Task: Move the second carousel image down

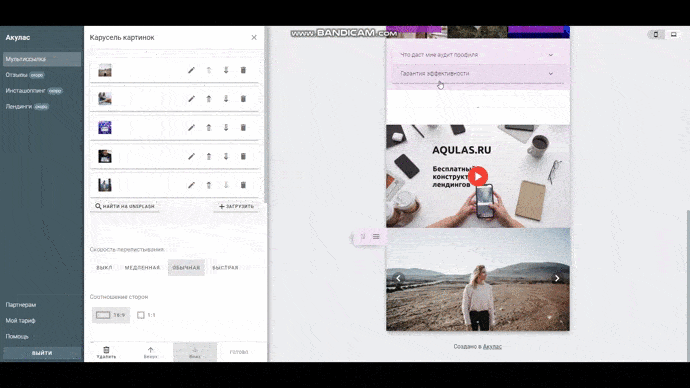Action: [x=226, y=99]
